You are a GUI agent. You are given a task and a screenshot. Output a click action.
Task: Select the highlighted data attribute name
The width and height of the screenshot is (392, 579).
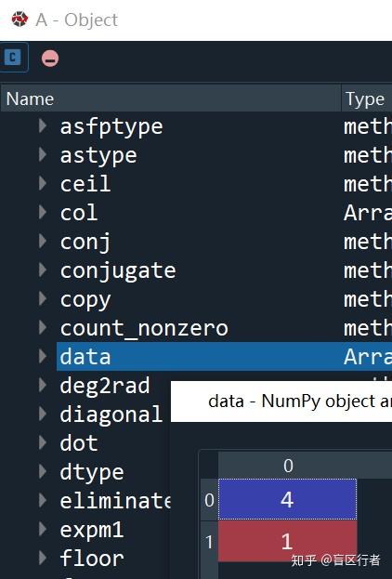point(85,356)
